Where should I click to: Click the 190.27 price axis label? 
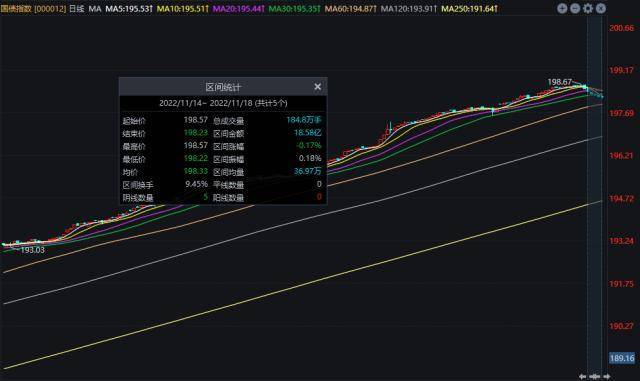pyautogui.click(x=622, y=326)
